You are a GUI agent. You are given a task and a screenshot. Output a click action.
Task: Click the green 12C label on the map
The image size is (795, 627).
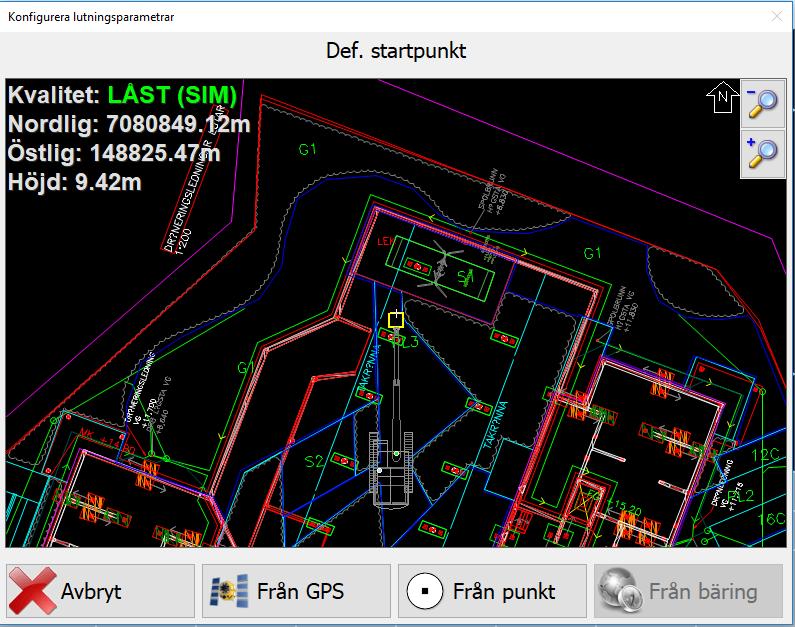(x=765, y=455)
